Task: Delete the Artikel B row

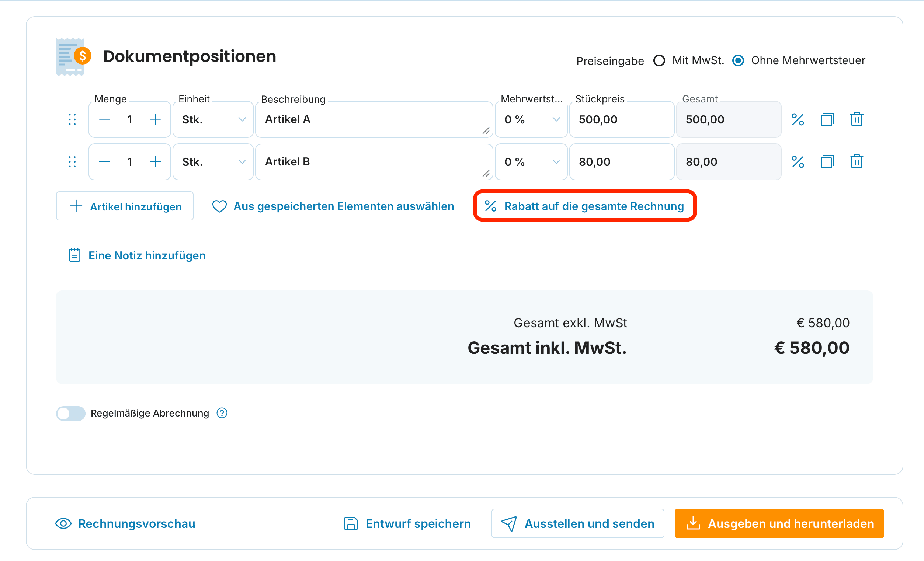Action: tap(857, 161)
